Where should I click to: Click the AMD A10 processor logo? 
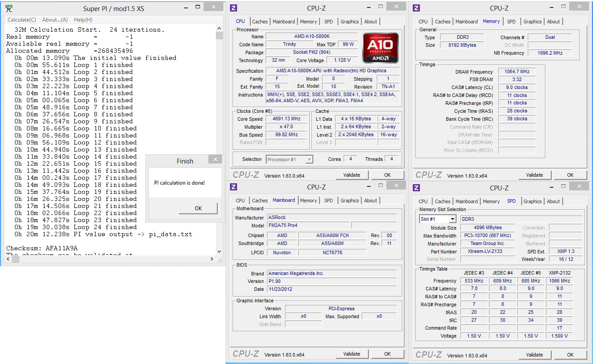coord(381,48)
